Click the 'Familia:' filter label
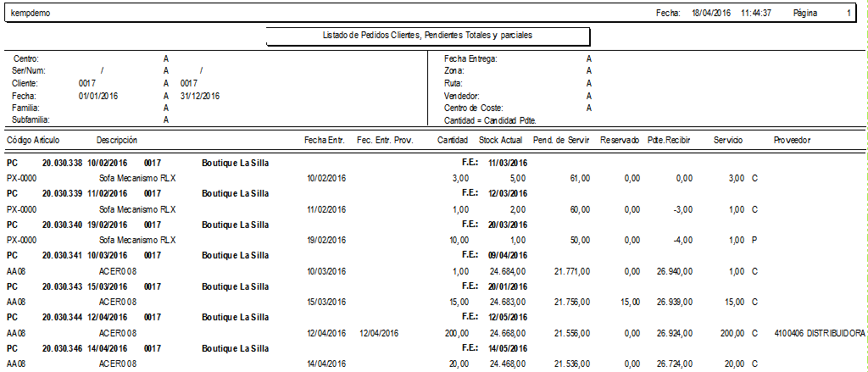This screenshot has height=372, width=868. click(x=25, y=108)
